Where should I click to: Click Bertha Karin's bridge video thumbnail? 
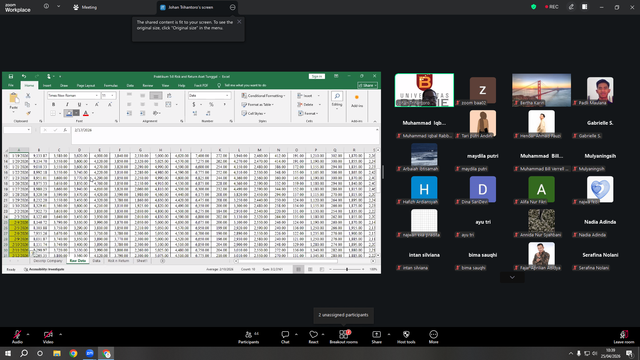click(x=541, y=90)
